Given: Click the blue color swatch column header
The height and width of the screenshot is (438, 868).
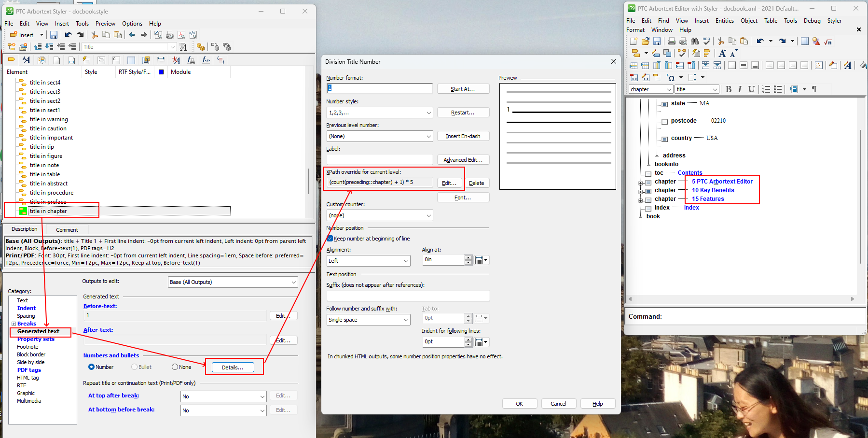Looking at the screenshot, I should [x=161, y=72].
